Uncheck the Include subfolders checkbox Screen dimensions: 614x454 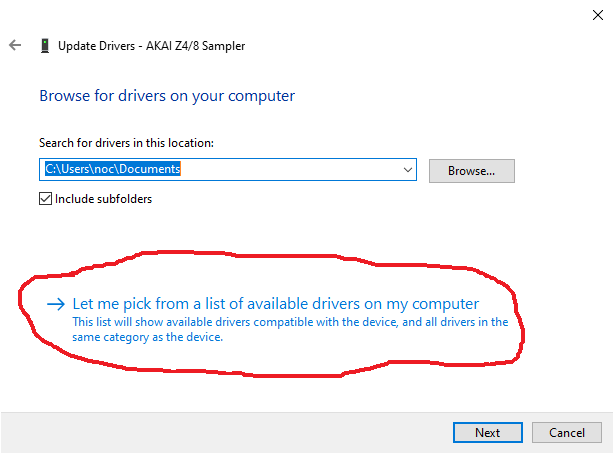pyautogui.click(x=45, y=199)
